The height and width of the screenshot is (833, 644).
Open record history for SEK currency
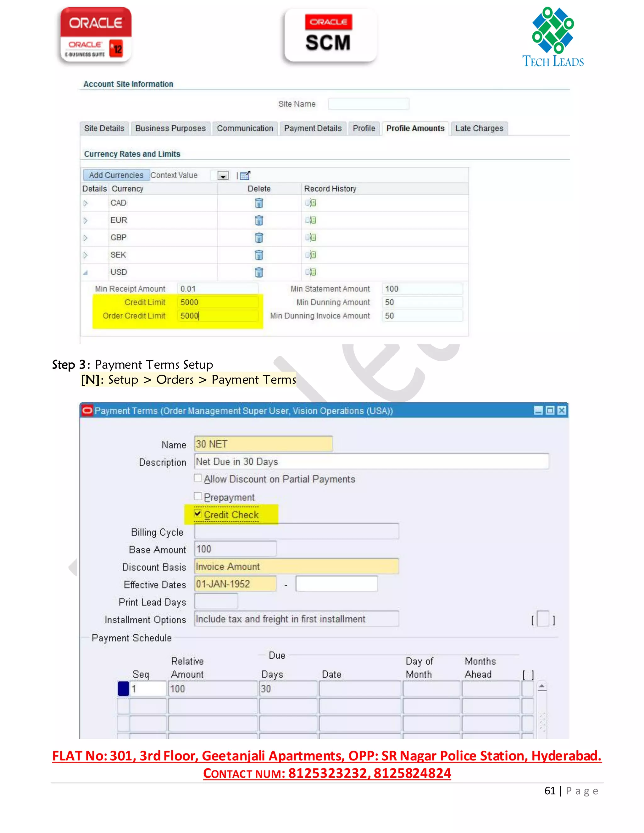311,255
